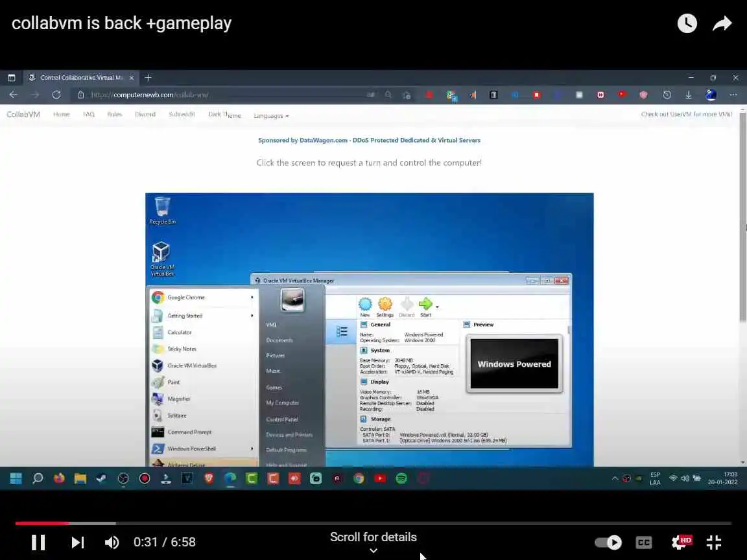Open the Home nav item
Screen dimensions: 747x560
pos(62,114)
